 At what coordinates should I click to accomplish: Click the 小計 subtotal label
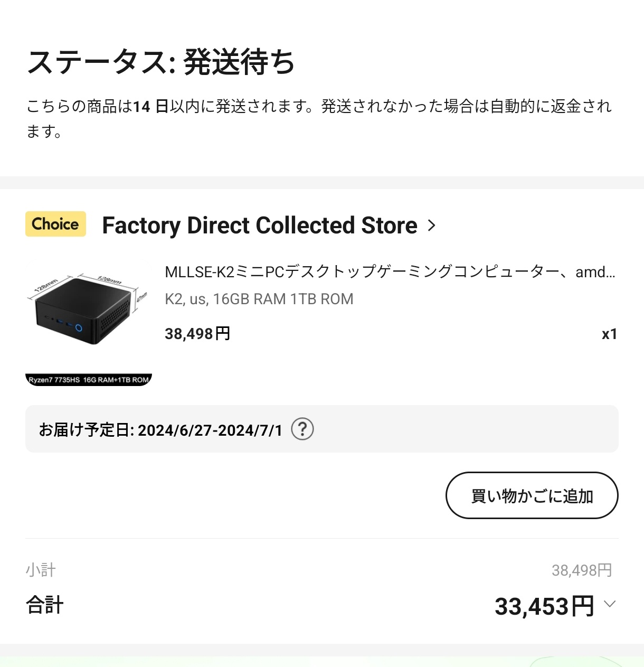[41, 570]
